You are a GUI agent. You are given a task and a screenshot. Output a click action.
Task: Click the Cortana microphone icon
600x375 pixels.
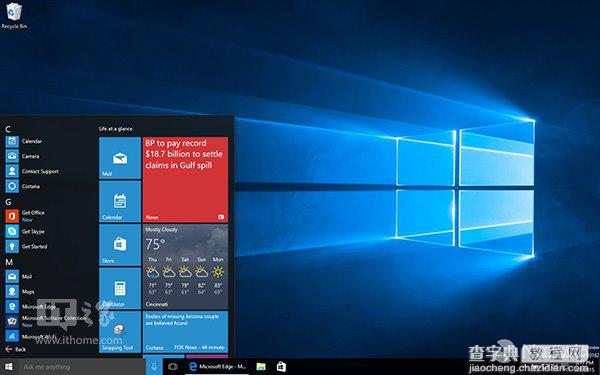pyautogui.click(x=154, y=367)
